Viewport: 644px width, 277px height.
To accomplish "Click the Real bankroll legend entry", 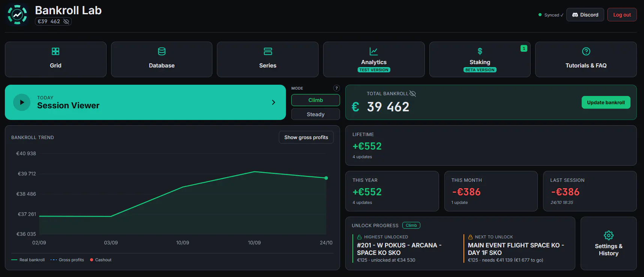I will click(28, 260).
